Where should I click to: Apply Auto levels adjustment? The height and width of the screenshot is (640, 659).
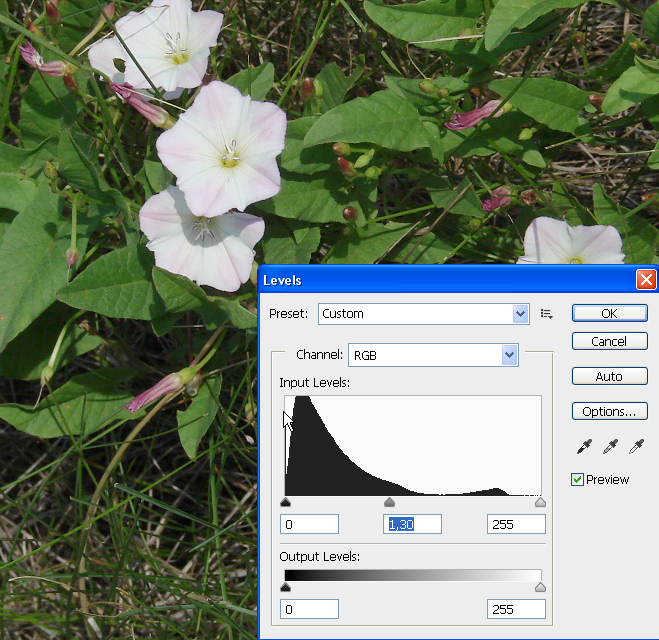(609, 376)
